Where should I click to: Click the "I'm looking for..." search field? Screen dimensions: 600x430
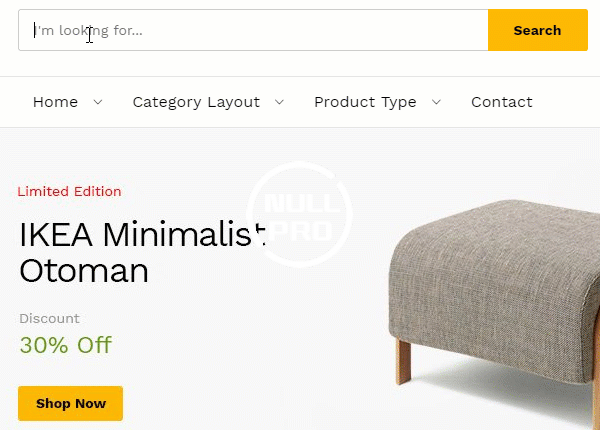tap(252, 30)
